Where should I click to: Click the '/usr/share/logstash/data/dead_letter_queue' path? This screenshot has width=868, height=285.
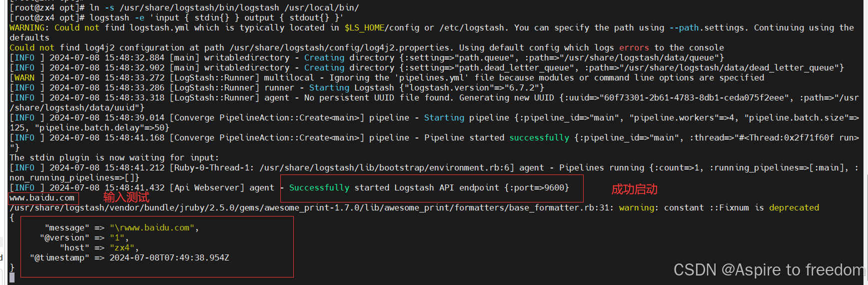coord(729,67)
